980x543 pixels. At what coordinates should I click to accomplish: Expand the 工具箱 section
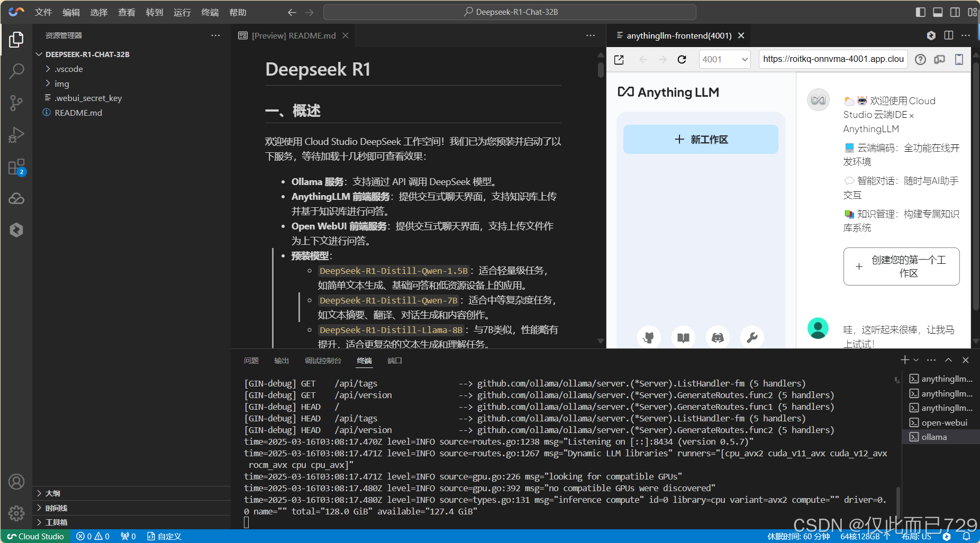[131, 522]
